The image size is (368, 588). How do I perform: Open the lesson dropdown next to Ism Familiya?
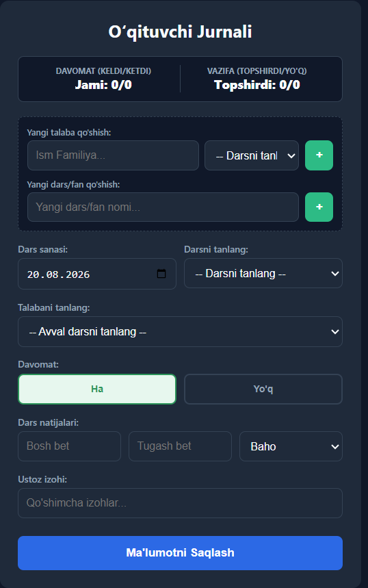click(252, 155)
